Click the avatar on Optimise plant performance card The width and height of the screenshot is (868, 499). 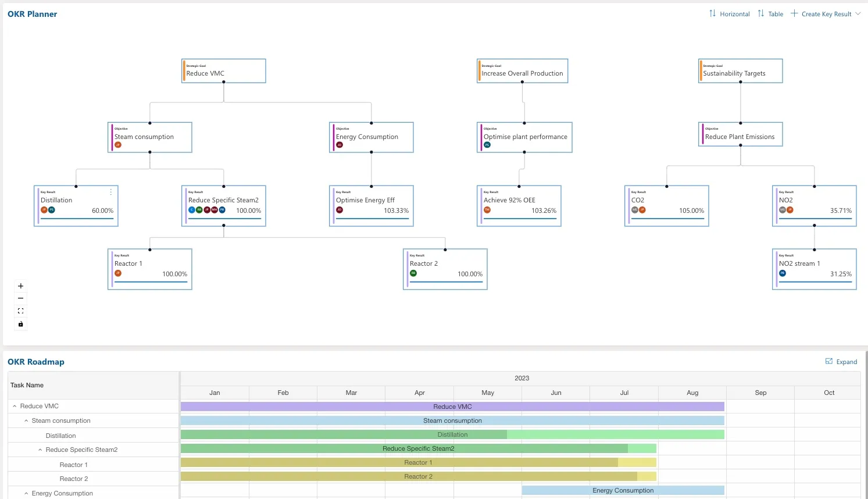point(487,145)
